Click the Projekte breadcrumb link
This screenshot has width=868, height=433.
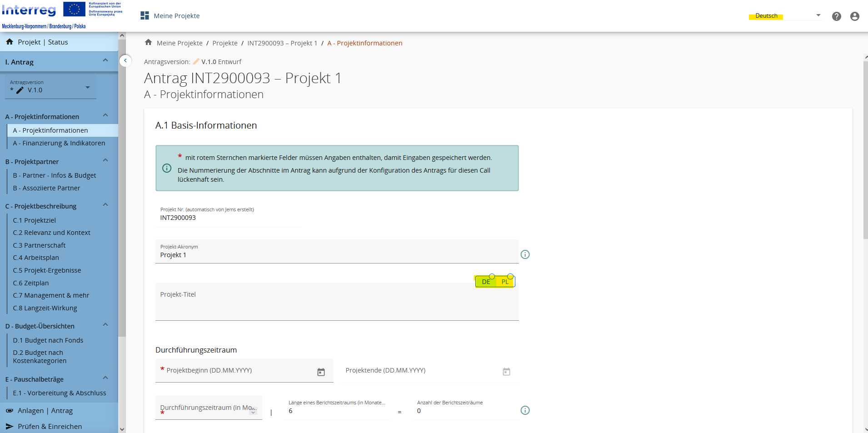225,43
